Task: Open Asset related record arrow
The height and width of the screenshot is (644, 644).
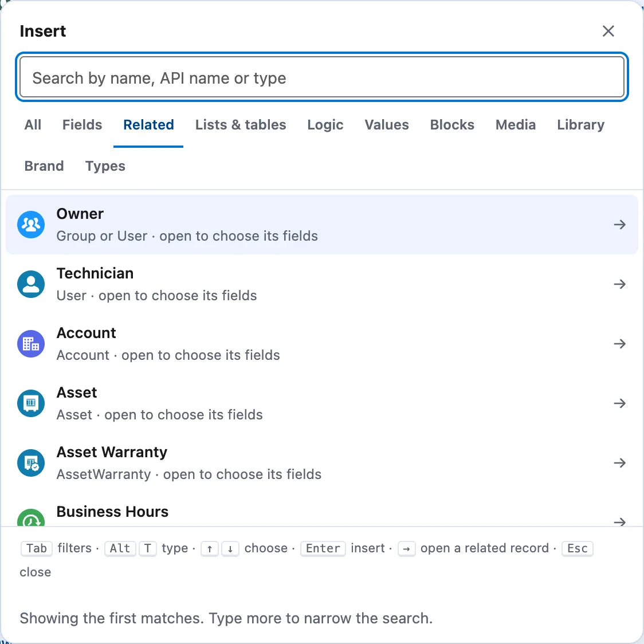Action: point(620,403)
